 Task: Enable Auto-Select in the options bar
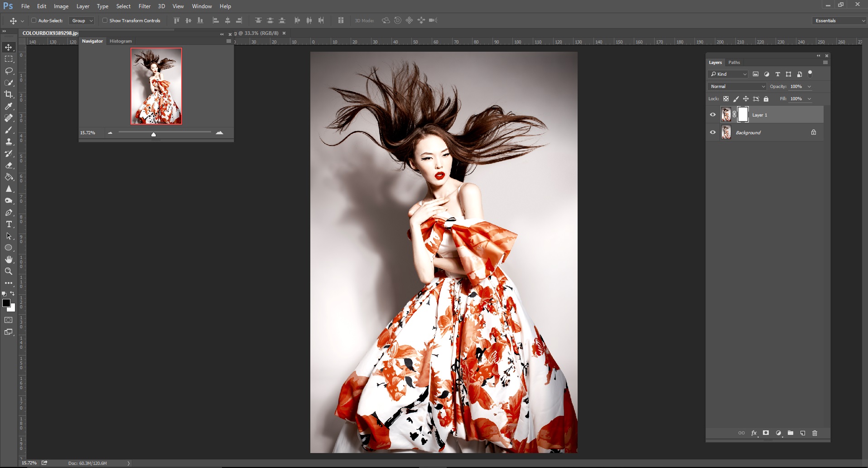34,20
